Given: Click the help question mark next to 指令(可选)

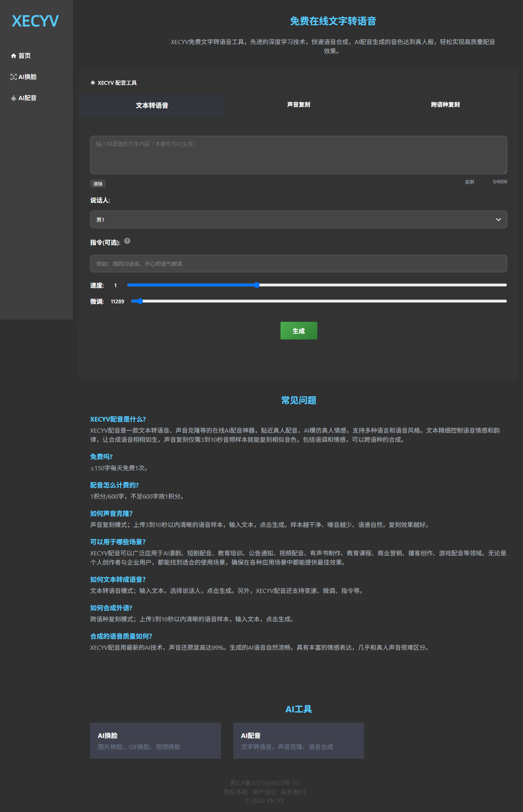Looking at the screenshot, I should (127, 241).
